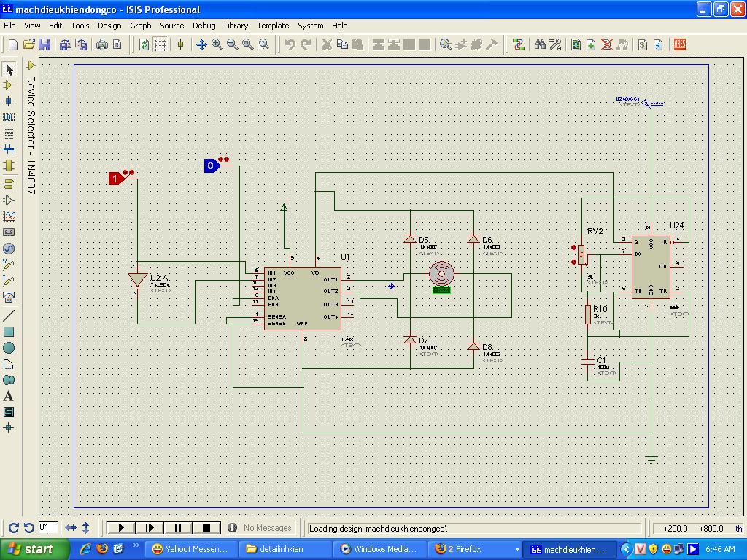Click the Stop simulation button
Screen dimensions: 747x560
(206, 528)
